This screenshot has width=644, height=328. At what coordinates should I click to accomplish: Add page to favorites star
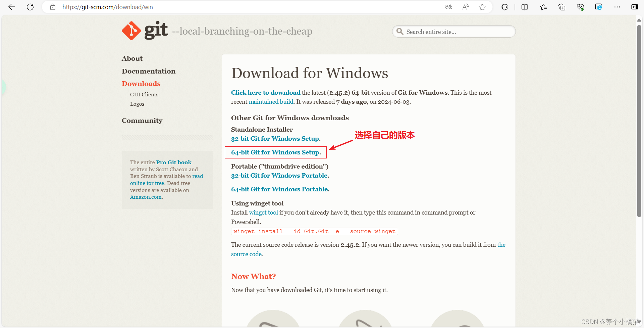(482, 7)
